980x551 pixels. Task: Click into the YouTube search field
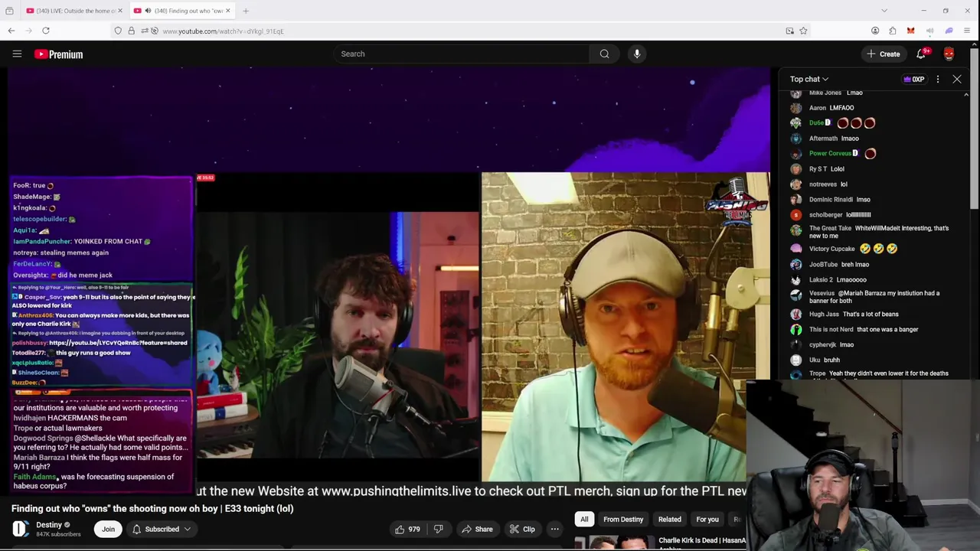click(x=461, y=54)
